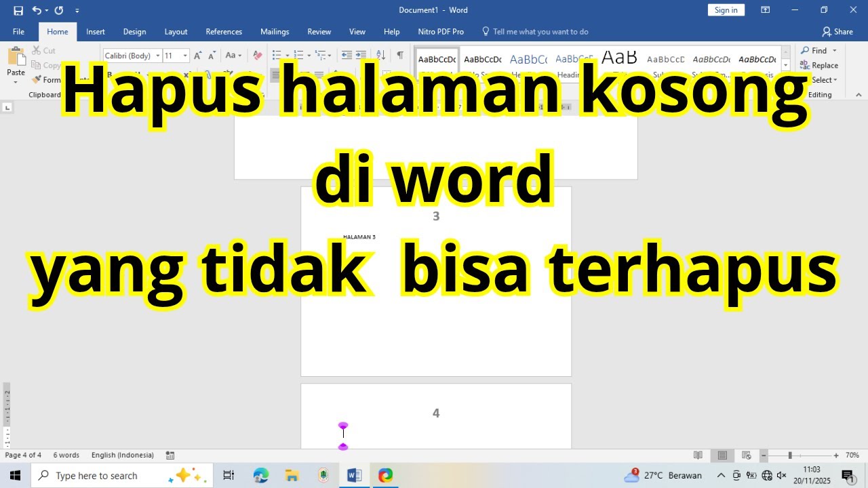Increase the paragraph indent
The width and height of the screenshot is (868, 488).
[x=361, y=56]
